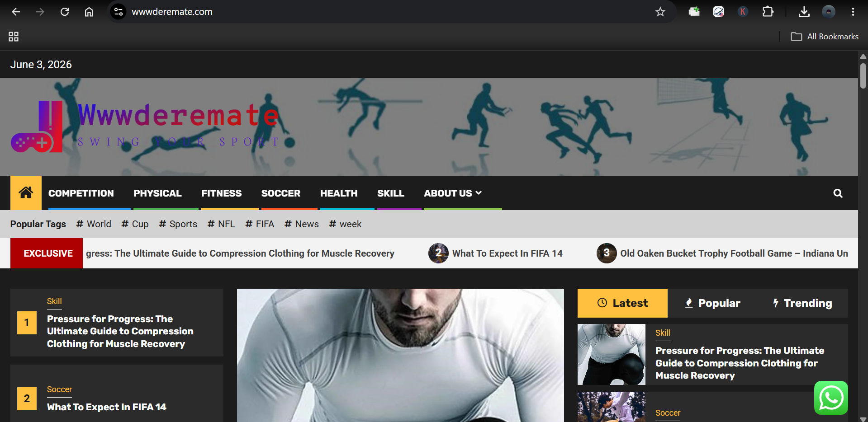The width and height of the screenshot is (868, 422).
Task: Bookmark this page with the star icon
Action: click(x=660, y=12)
